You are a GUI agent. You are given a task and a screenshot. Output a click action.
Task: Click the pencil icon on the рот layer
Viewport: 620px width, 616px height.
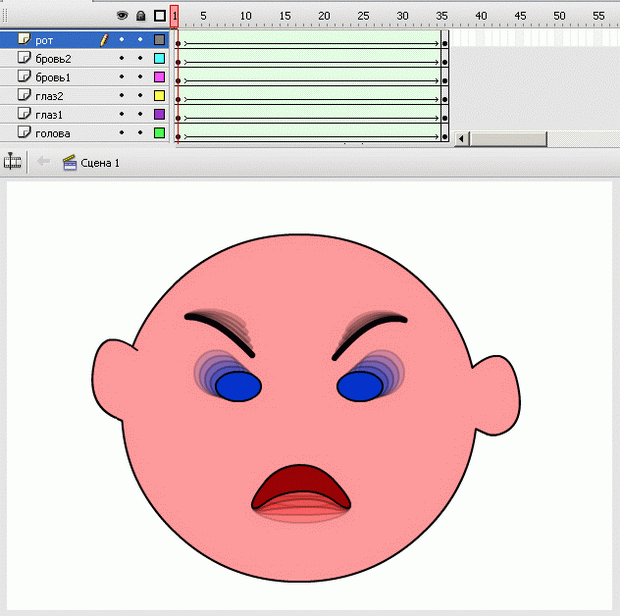(103, 40)
